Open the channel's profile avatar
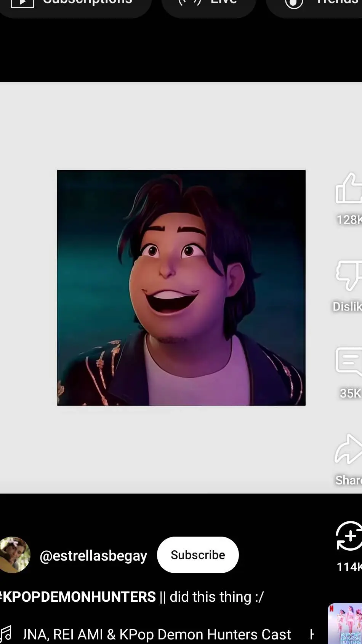Image resolution: width=362 pixels, height=644 pixels. coord(14,555)
